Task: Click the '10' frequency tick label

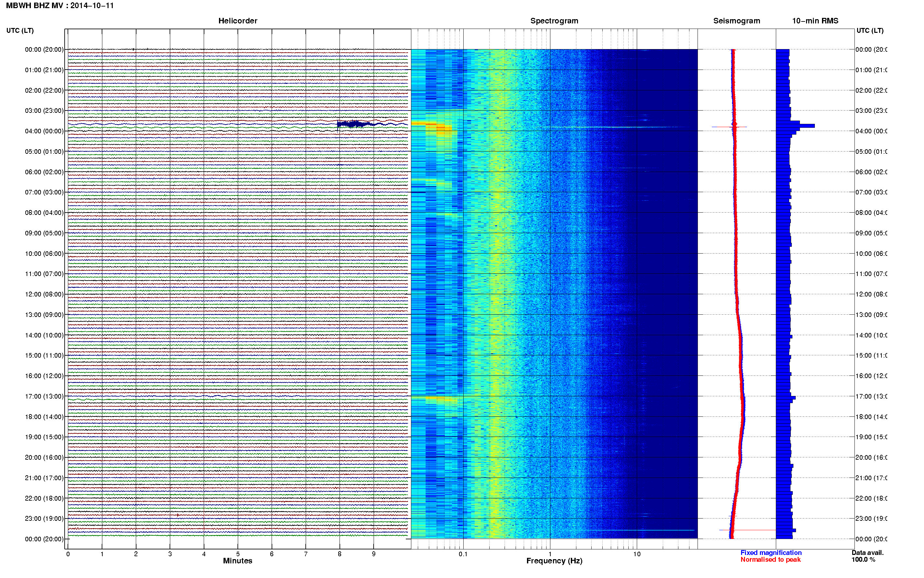Action: (637, 554)
